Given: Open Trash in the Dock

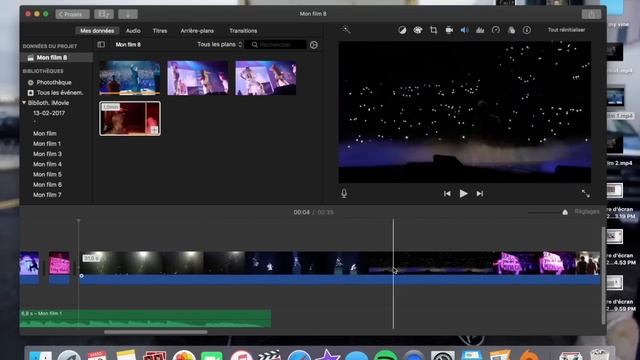Looking at the screenshot, I should pos(599,355).
